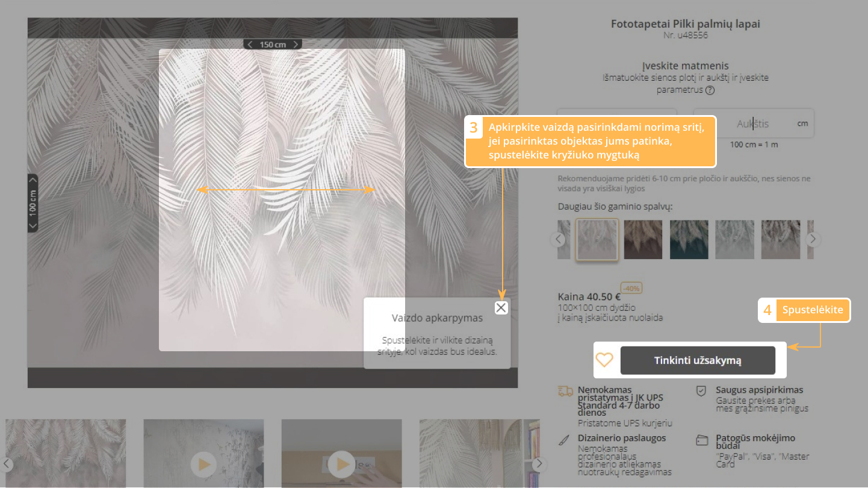Show previous gallery thumbnails with left arrow
This screenshot has height=488, width=868.
pos(6,464)
